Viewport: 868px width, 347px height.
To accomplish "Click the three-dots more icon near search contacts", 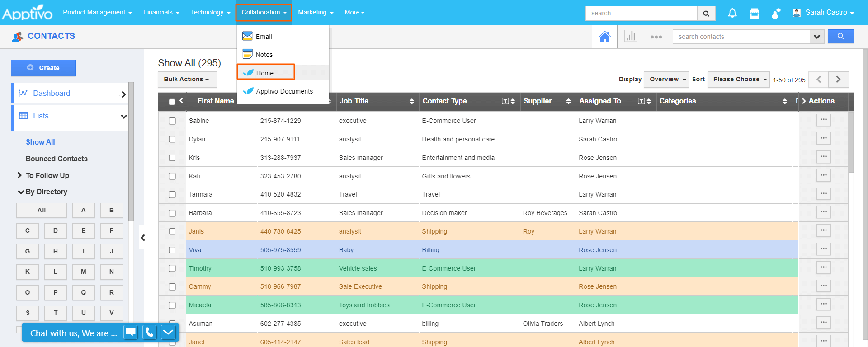I will pos(656,37).
